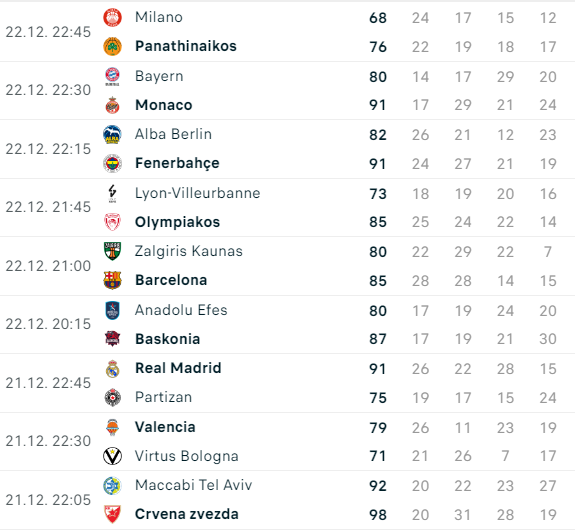Open the Lyon-Villeurbanne team name
575x532 pixels.
197,193
